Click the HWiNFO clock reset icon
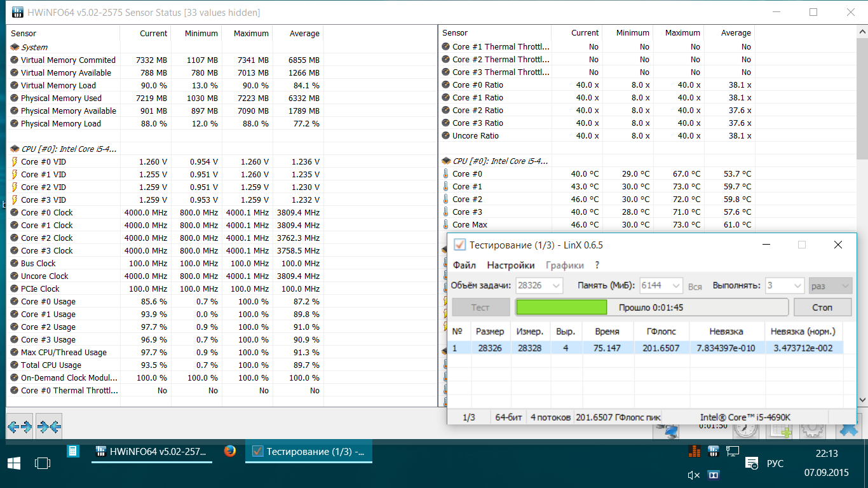Image resolution: width=868 pixels, height=488 pixels. click(747, 430)
